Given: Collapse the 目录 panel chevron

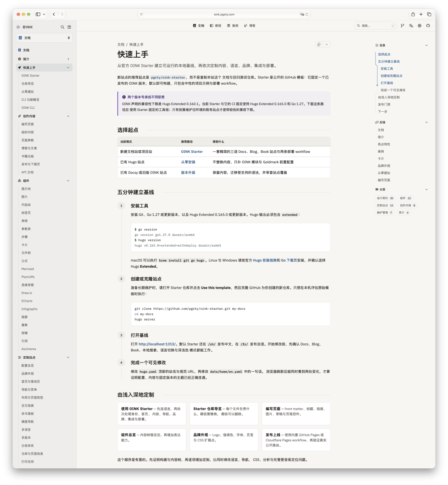Looking at the screenshot, I should click(426, 46).
